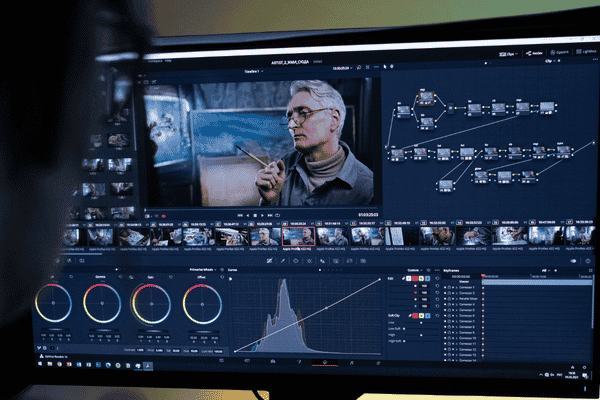This screenshot has height=400, width=600.
Task: Select Corrector 10 in the Keyframes list
Action: point(467,338)
